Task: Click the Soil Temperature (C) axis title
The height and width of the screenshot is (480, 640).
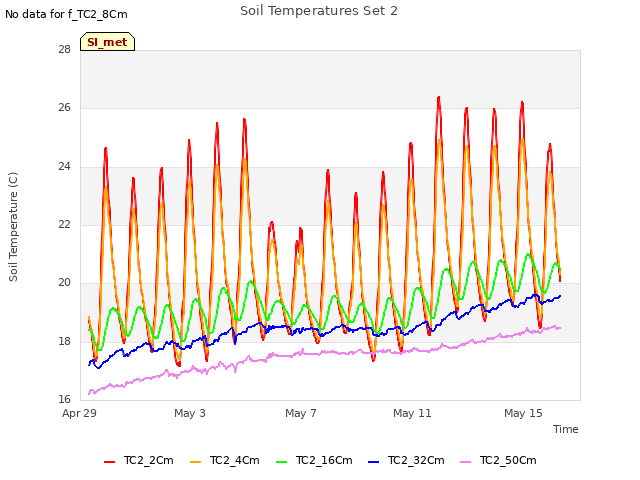Action: (x=13, y=227)
